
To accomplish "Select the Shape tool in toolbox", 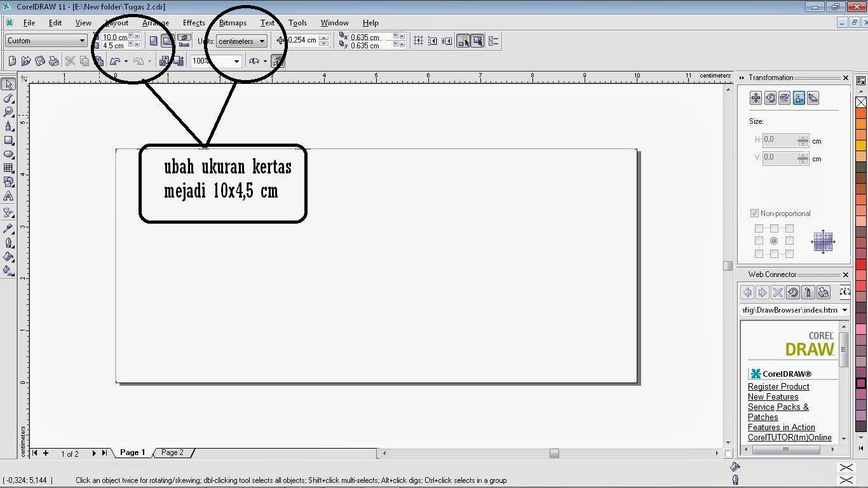I will coord(8,98).
